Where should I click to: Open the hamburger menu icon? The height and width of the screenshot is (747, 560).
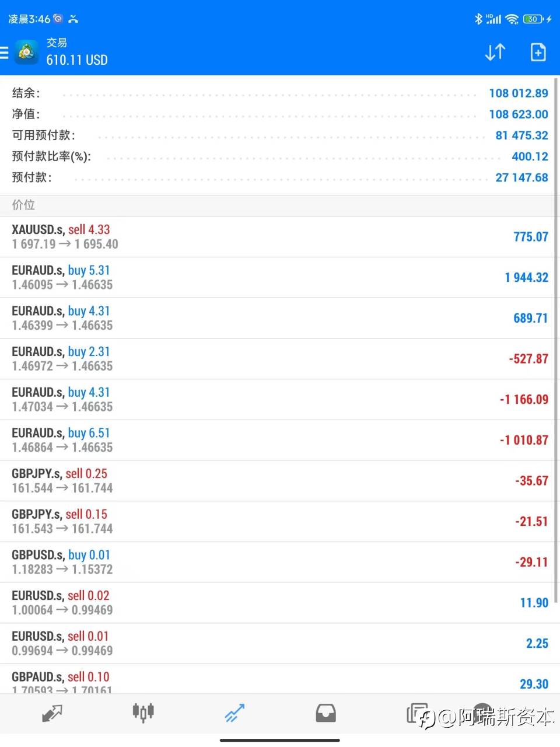tap(3, 53)
